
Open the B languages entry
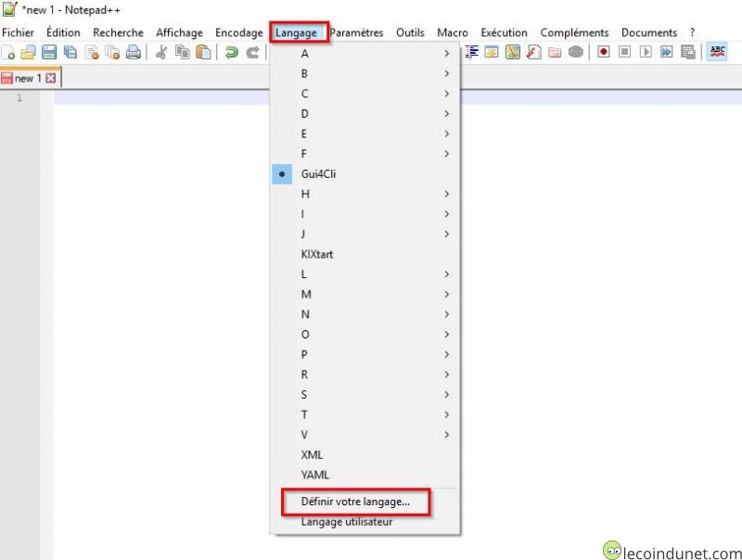point(365,73)
